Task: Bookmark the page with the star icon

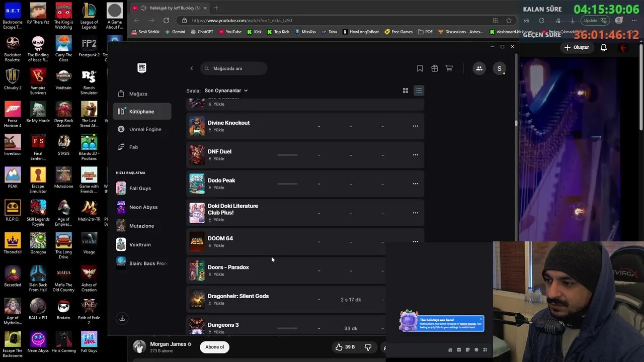Action: pyautogui.click(x=509, y=21)
